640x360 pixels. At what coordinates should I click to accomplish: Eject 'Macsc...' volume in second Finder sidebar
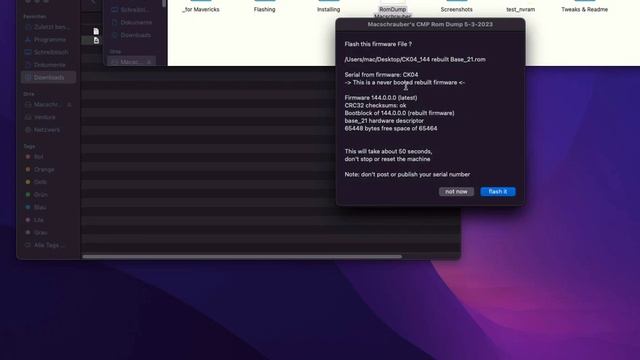[149, 62]
